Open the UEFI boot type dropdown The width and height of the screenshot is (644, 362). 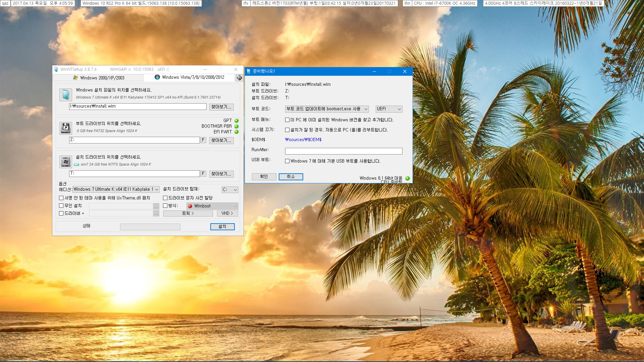(x=389, y=109)
